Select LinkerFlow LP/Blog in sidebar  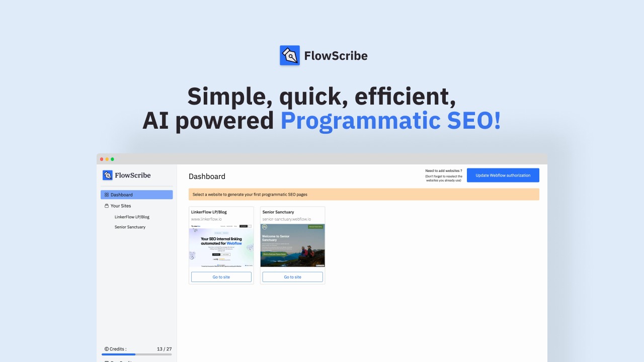[x=132, y=217]
